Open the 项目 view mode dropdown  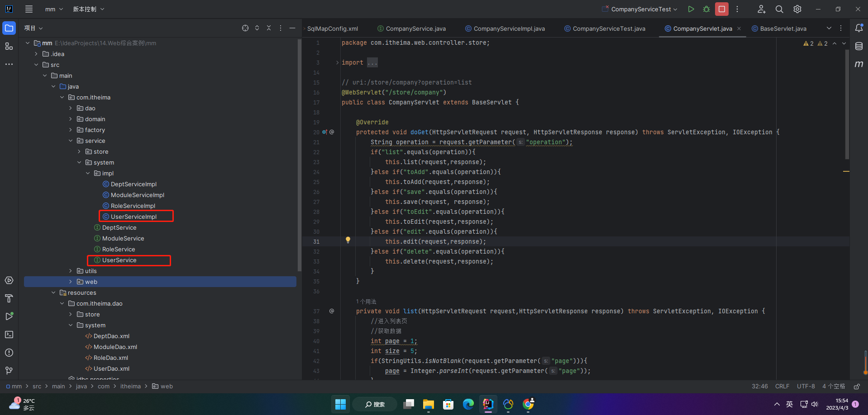pos(33,28)
